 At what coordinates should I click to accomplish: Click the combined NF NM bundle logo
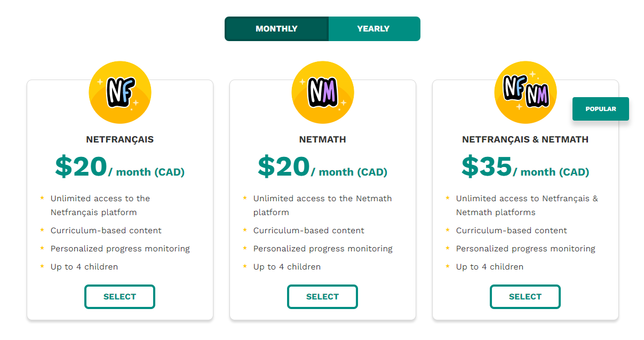click(526, 92)
